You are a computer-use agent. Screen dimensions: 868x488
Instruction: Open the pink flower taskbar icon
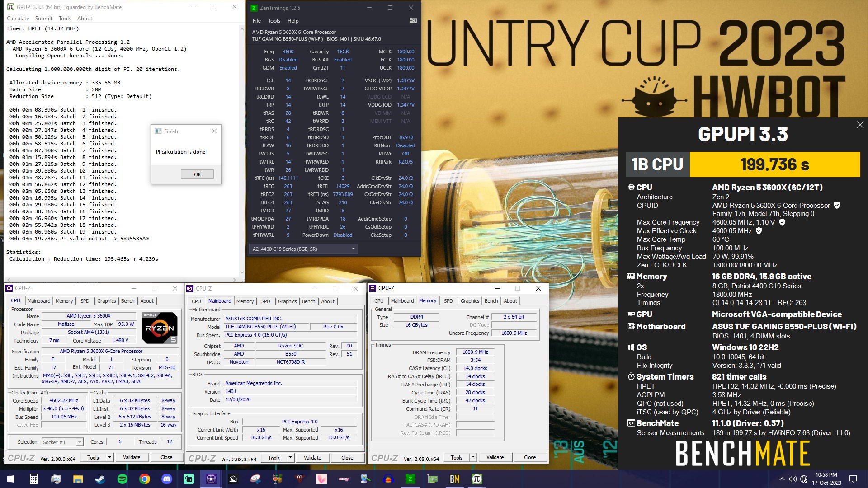coord(322,479)
